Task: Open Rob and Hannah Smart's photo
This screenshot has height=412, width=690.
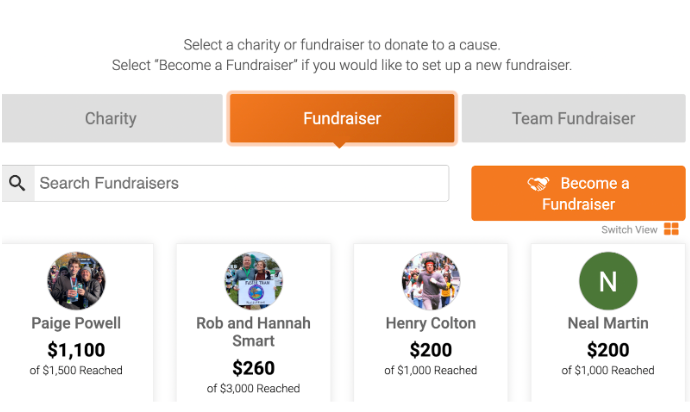Action: (253, 281)
